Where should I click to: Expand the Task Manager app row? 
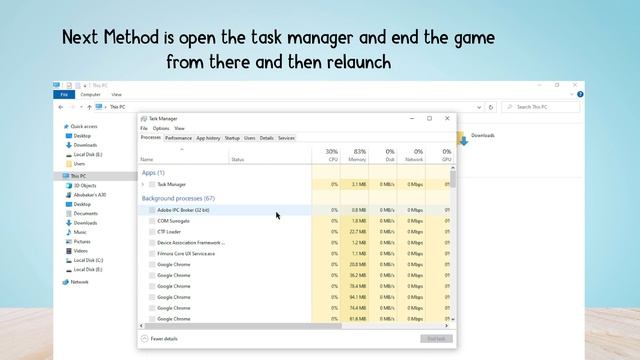pos(143,184)
